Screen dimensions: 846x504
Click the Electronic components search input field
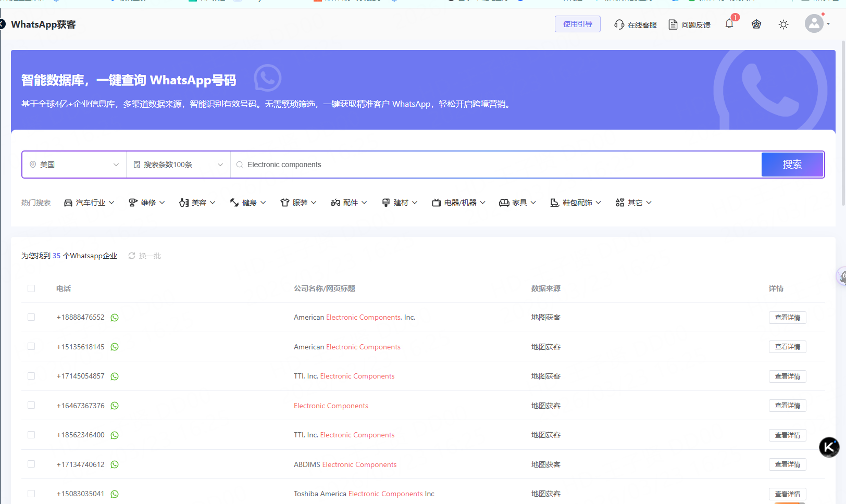pos(495,165)
